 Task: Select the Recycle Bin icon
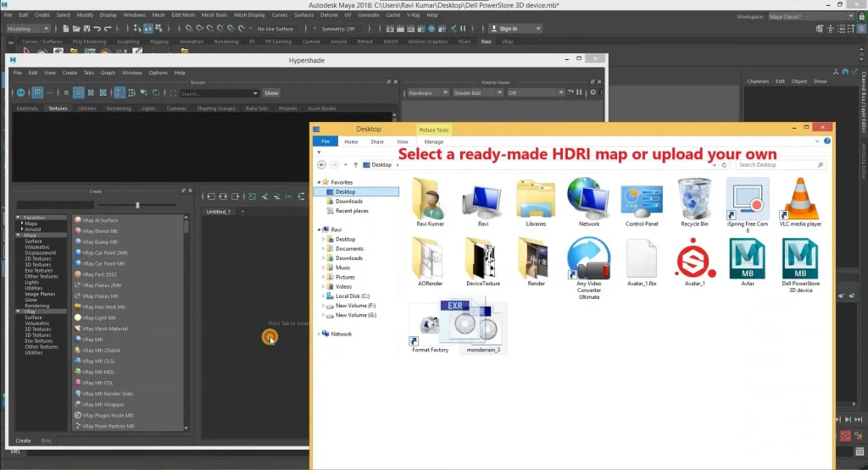point(694,202)
